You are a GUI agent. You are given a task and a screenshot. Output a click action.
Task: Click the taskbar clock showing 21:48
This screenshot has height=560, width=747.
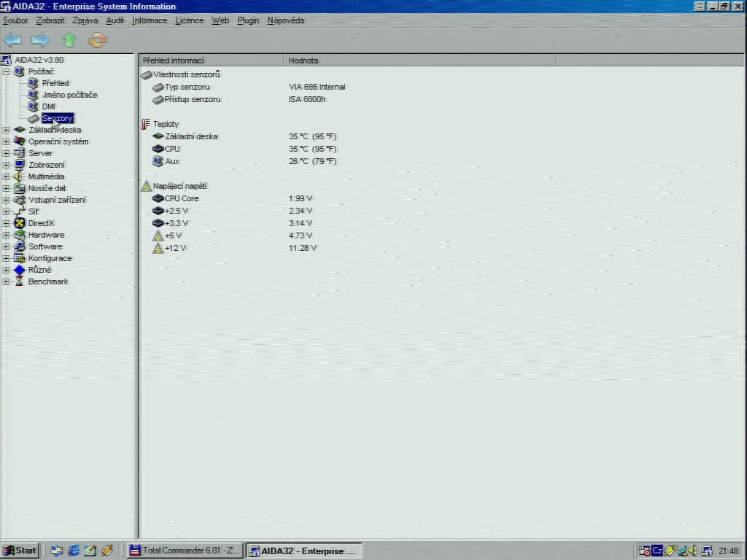pyautogui.click(x=728, y=551)
